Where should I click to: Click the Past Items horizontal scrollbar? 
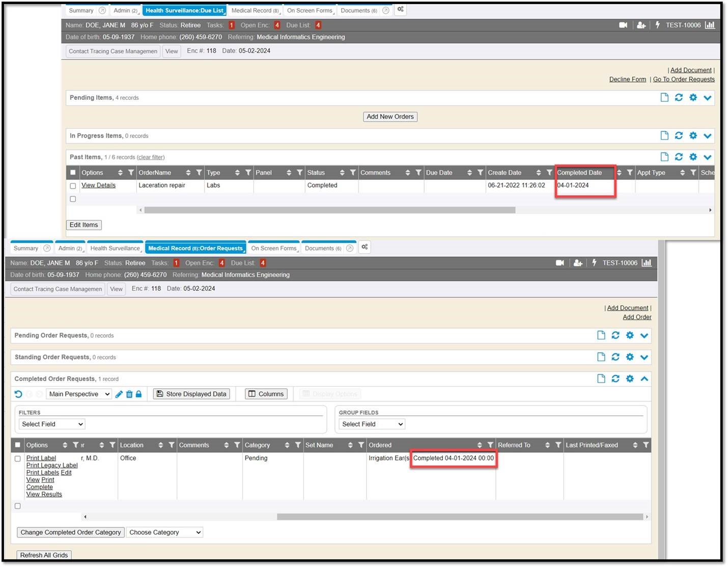329,210
